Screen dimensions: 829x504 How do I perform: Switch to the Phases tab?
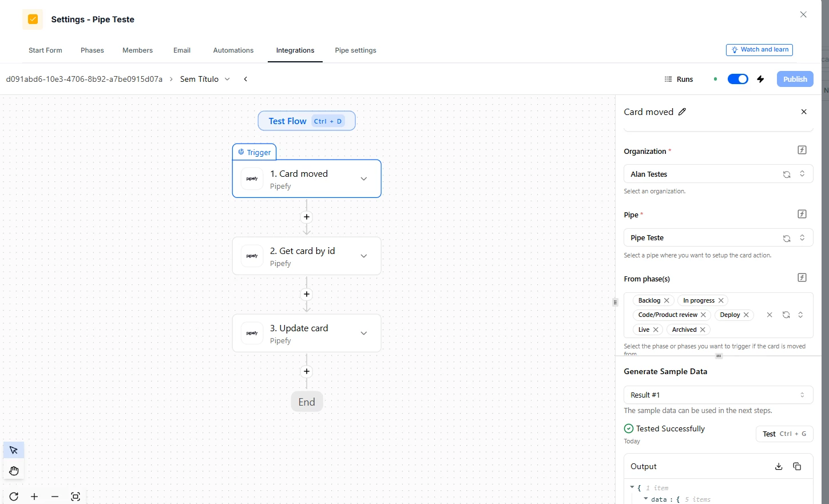tap(92, 50)
